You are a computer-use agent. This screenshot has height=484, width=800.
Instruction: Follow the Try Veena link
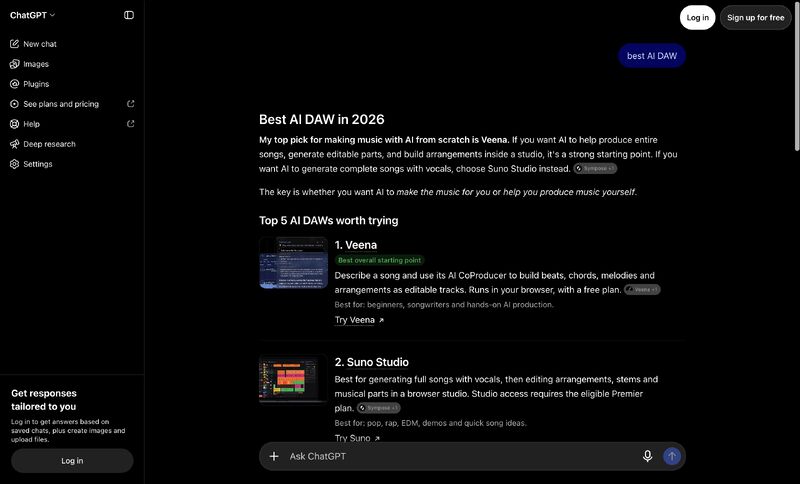click(x=355, y=320)
